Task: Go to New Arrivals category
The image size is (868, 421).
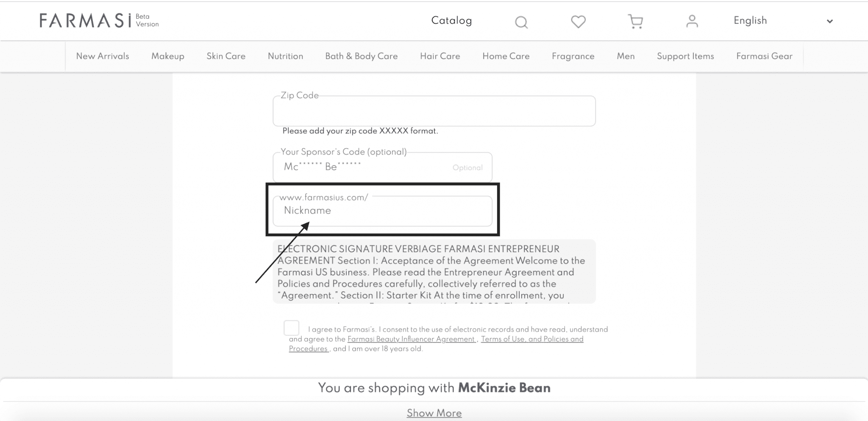Action: pos(103,56)
